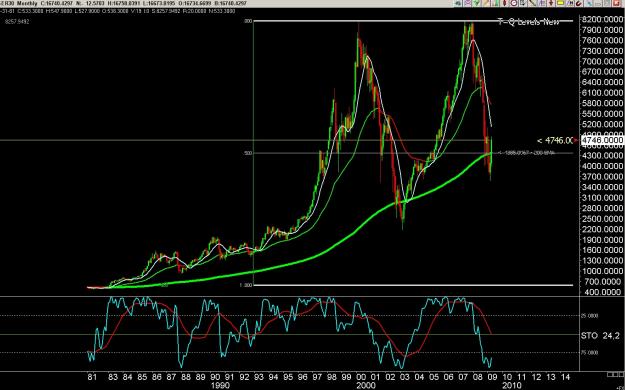The width and height of the screenshot is (625, 390).
Task: Click the red icon at toolbar's far right
Action: pos(617,3)
